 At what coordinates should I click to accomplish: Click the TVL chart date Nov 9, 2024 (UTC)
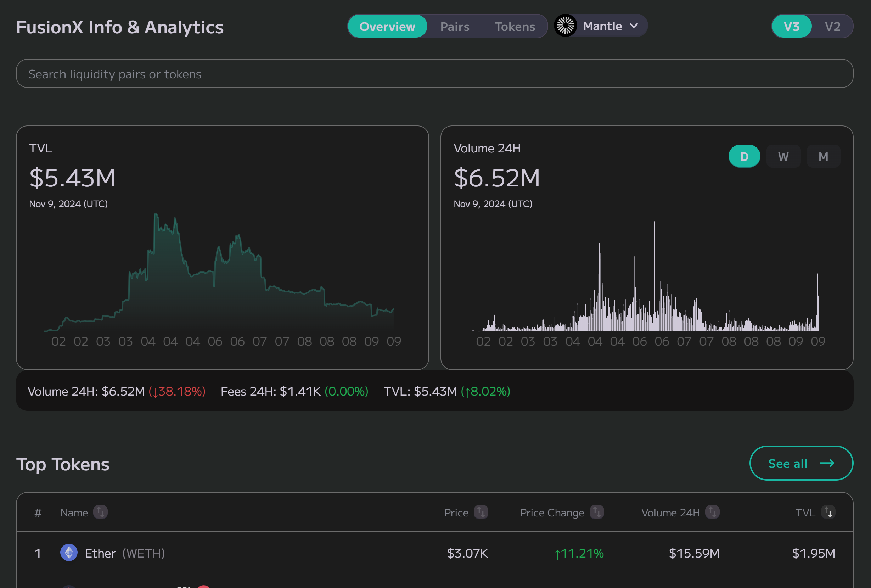pyautogui.click(x=69, y=203)
